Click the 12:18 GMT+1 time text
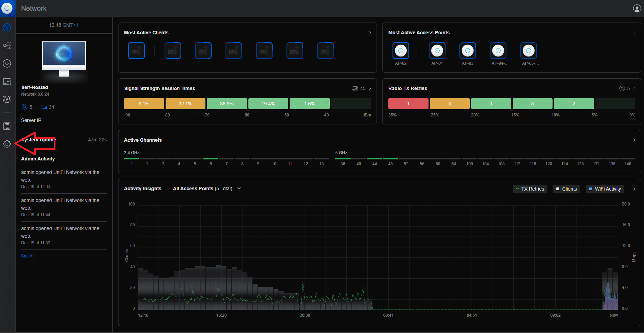Viewport: 644px width, 333px height. click(64, 25)
